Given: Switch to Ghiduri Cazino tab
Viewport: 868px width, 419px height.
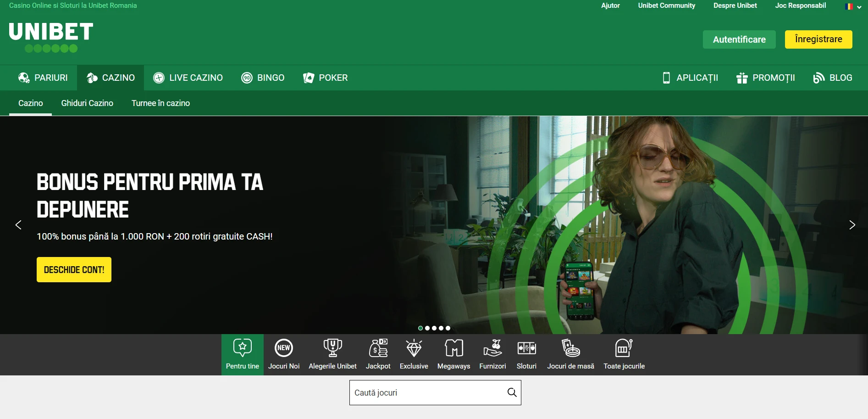Looking at the screenshot, I should [x=87, y=103].
